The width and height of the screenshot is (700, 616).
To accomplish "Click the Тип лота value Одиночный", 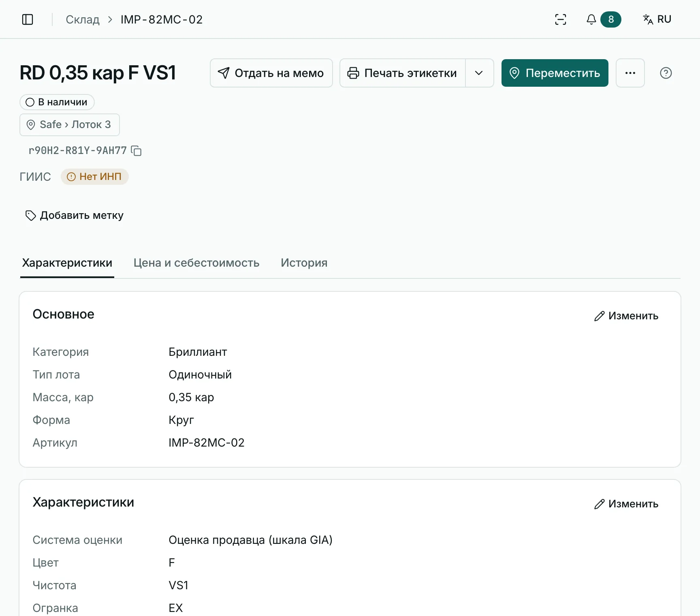I will pos(200,374).
